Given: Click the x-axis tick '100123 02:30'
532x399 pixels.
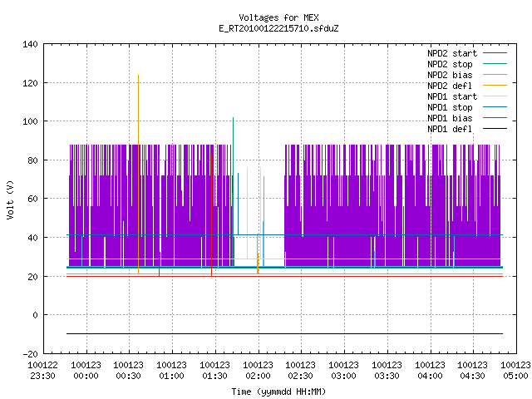Looking at the screenshot, I should [x=301, y=371].
